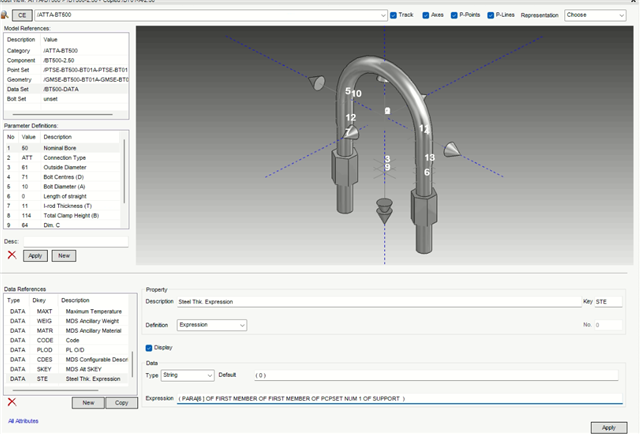The width and height of the screenshot is (640, 434).
Task: Select the Component /BT500-2.50 row
Action: (x=66, y=60)
